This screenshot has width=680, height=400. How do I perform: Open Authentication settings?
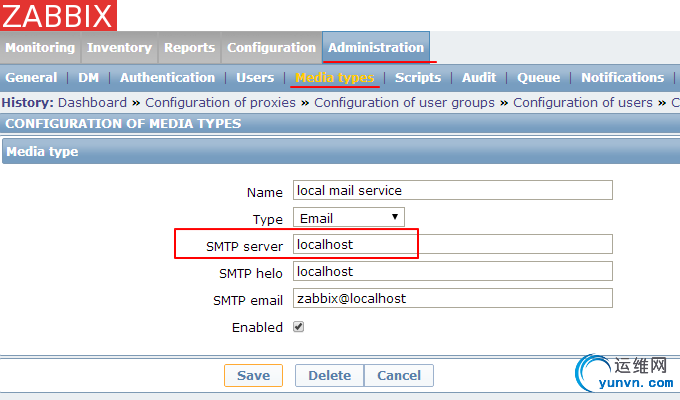click(167, 78)
